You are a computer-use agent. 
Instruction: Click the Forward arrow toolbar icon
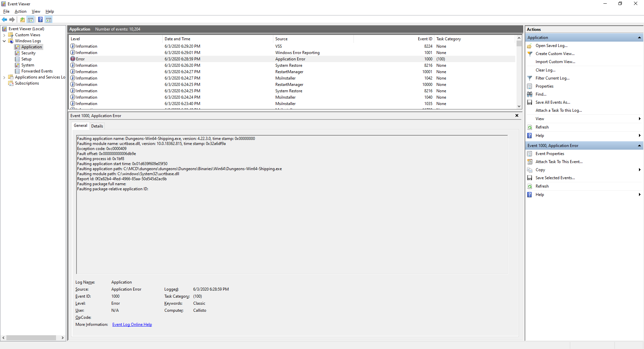coord(12,19)
